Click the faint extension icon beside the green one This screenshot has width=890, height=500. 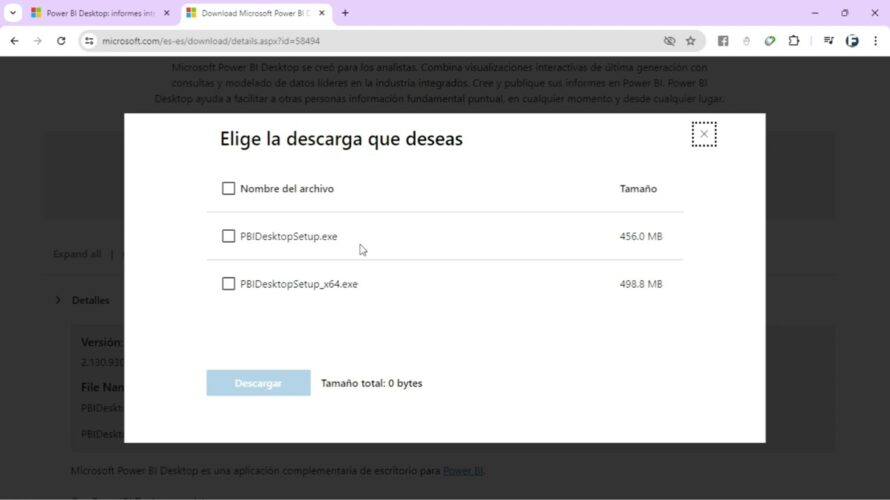coord(746,41)
